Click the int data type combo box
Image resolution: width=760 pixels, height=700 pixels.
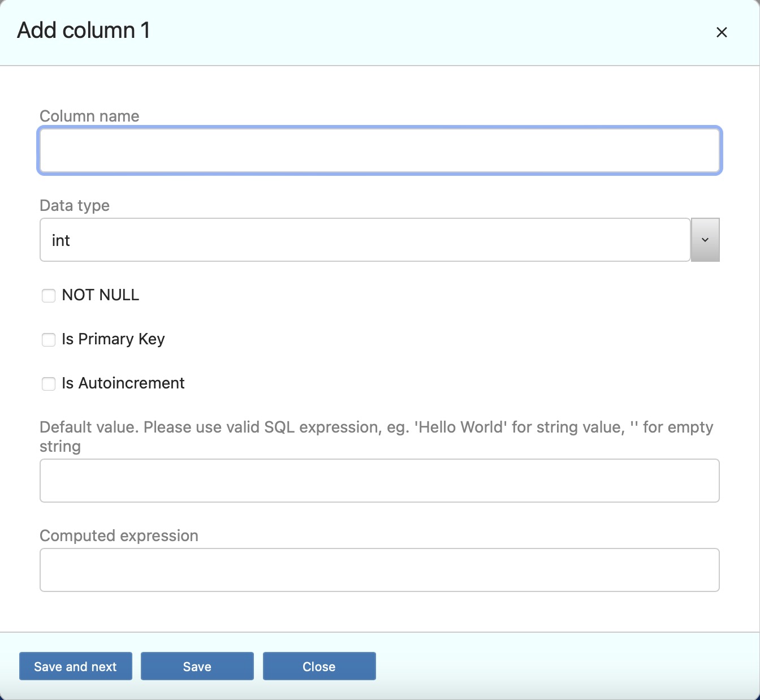pyautogui.click(x=365, y=240)
